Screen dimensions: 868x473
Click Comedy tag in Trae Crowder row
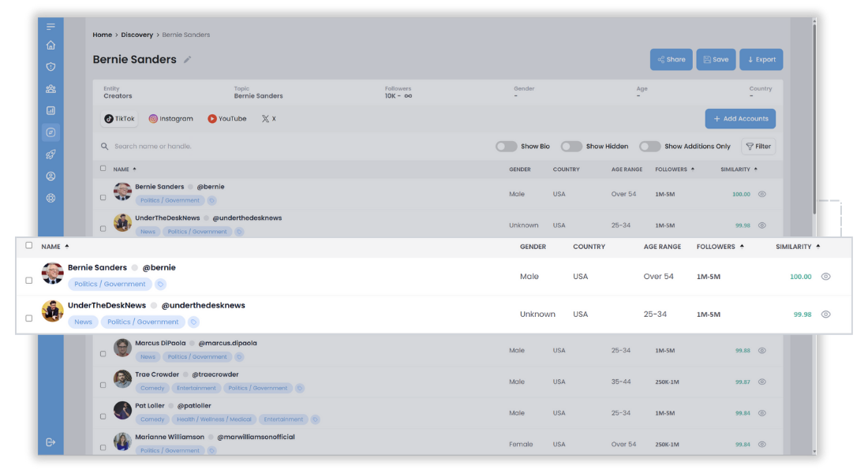(x=152, y=389)
